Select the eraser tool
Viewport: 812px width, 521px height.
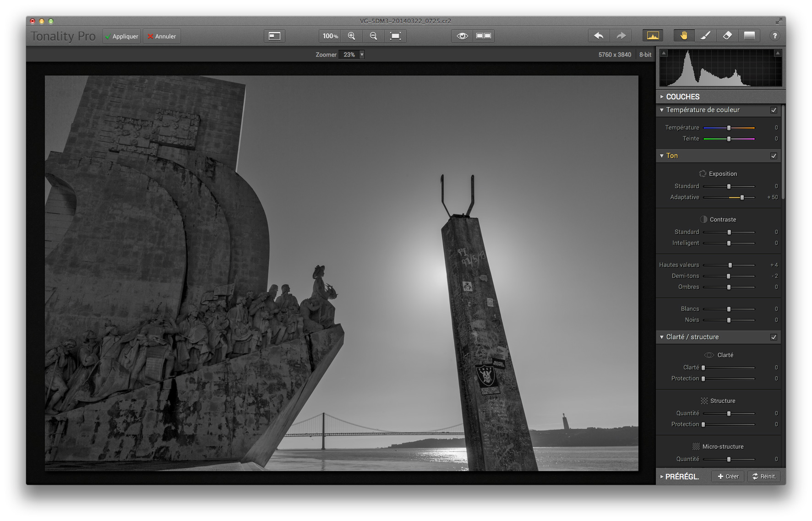point(727,36)
